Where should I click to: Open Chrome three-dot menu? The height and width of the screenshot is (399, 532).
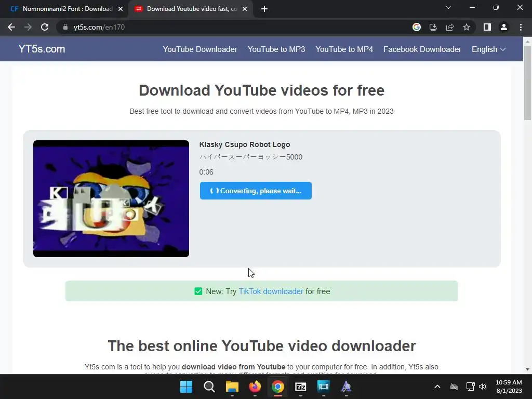point(521,27)
